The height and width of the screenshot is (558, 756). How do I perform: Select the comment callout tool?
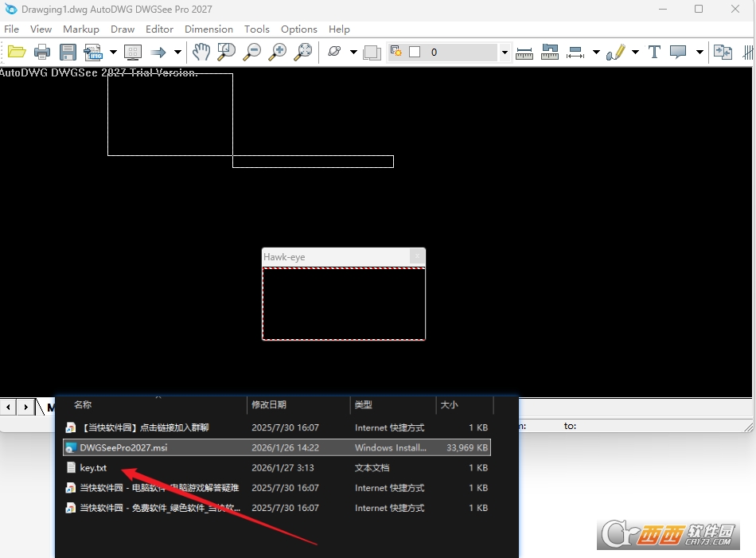(x=678, y=52)
